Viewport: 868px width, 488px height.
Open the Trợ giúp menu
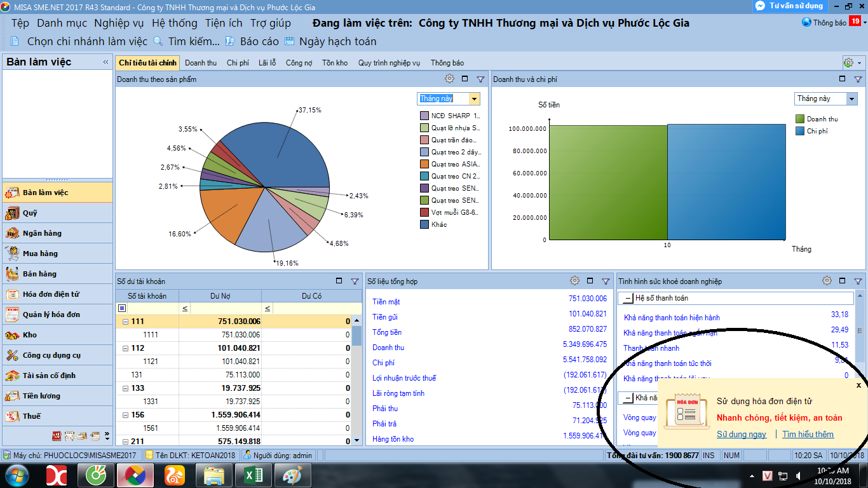(x=271, y=23)
